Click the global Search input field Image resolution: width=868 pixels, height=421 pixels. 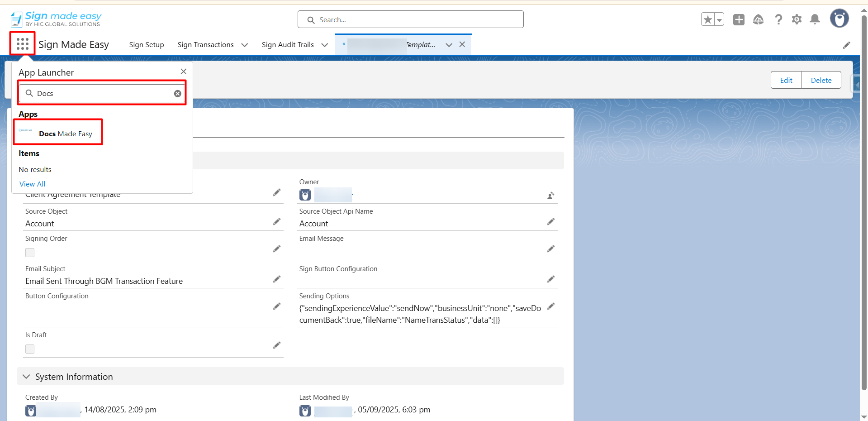(x=410, y=19)
